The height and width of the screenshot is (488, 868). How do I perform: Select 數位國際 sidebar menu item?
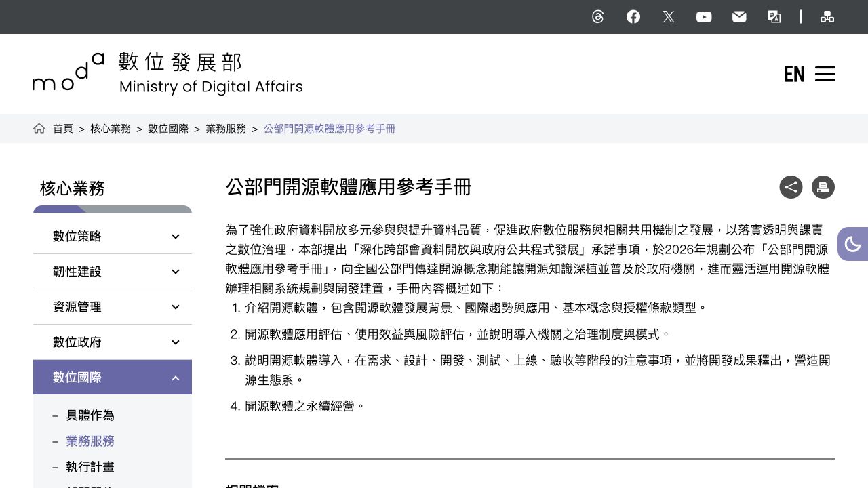(113, 378)
